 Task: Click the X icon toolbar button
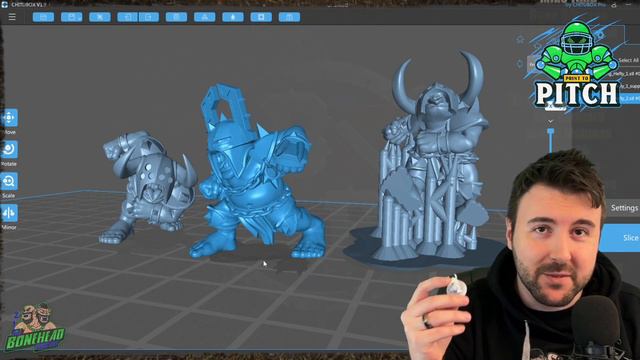click(100, 17)
